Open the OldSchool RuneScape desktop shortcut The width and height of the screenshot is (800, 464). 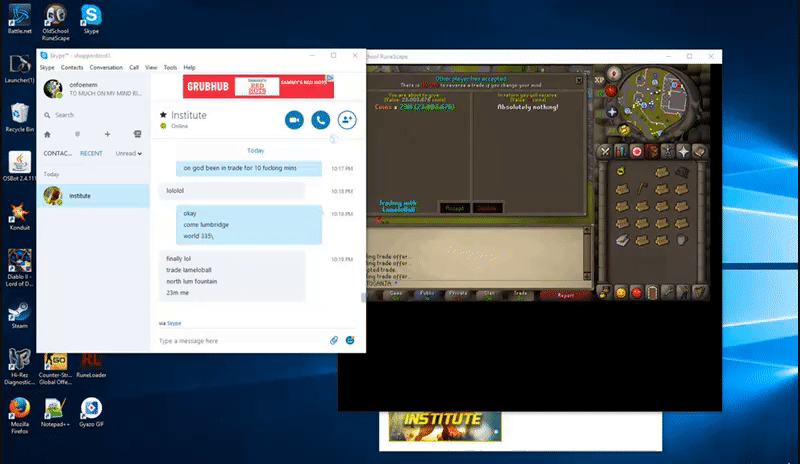click(x=56, y=22)
